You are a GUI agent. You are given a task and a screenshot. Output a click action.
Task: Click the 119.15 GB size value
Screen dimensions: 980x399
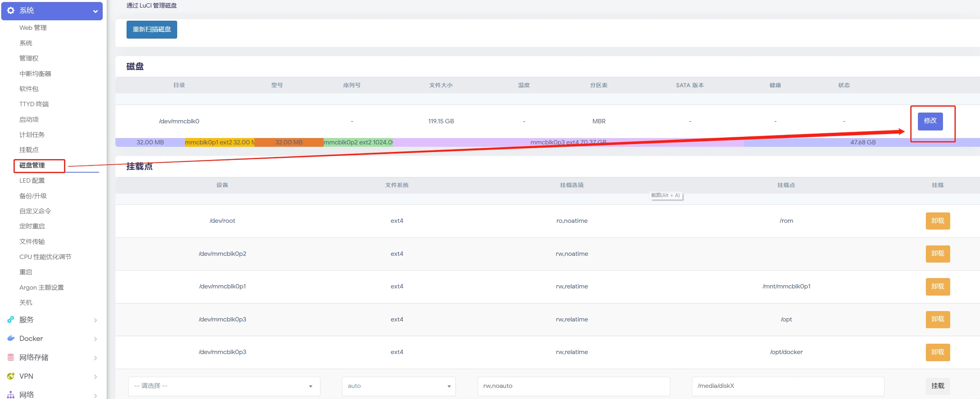pos(441,121)
